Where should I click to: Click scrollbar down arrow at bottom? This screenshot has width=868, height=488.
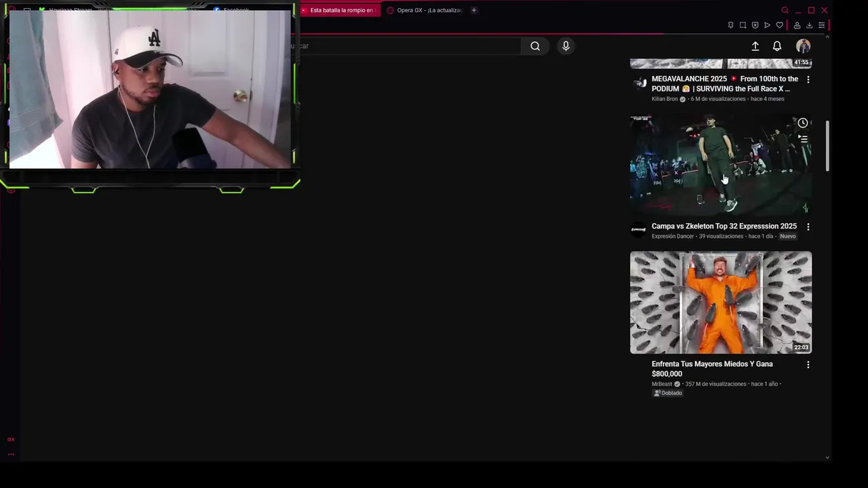pos(827,457)
